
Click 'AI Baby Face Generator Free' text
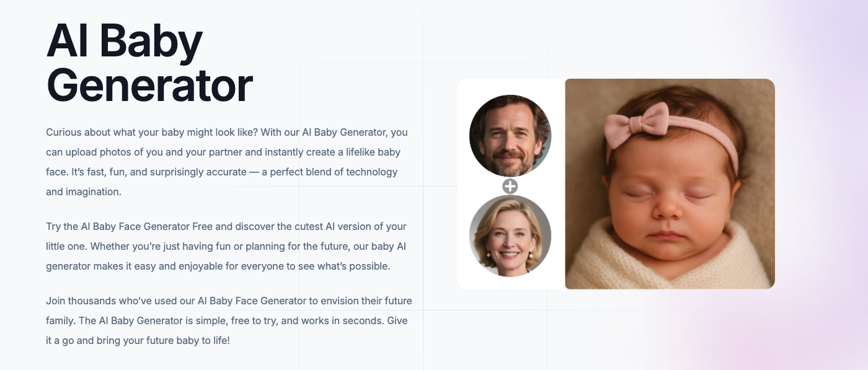(x=148, y=226)
